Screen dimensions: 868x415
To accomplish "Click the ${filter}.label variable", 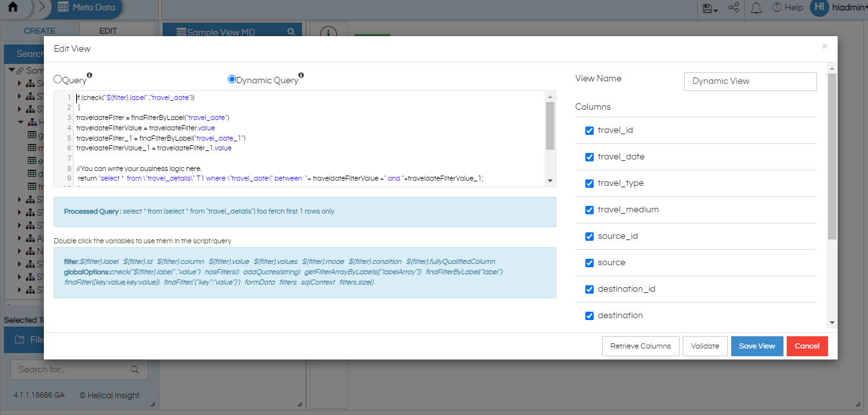I will pyautogui.click(x=99, y=261).
